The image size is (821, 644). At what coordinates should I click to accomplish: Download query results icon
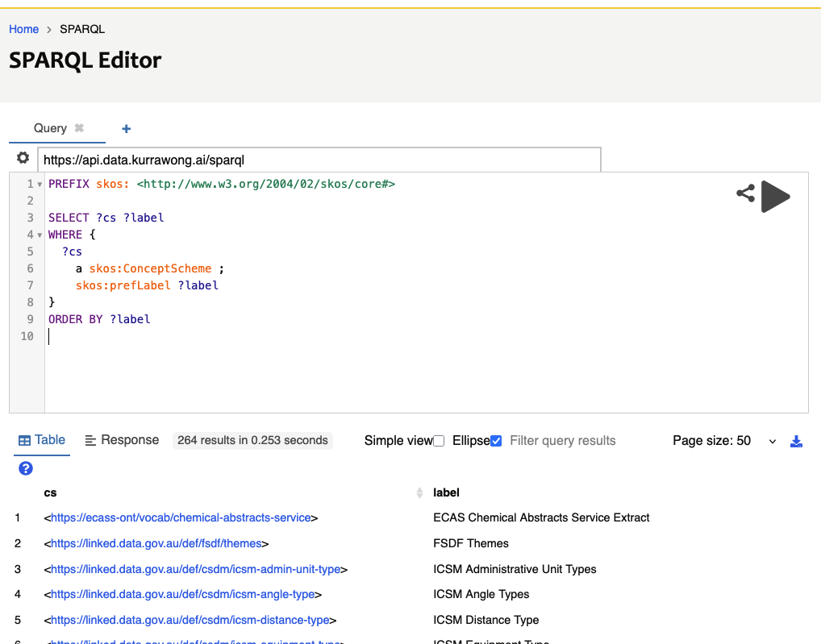(796, 441)
